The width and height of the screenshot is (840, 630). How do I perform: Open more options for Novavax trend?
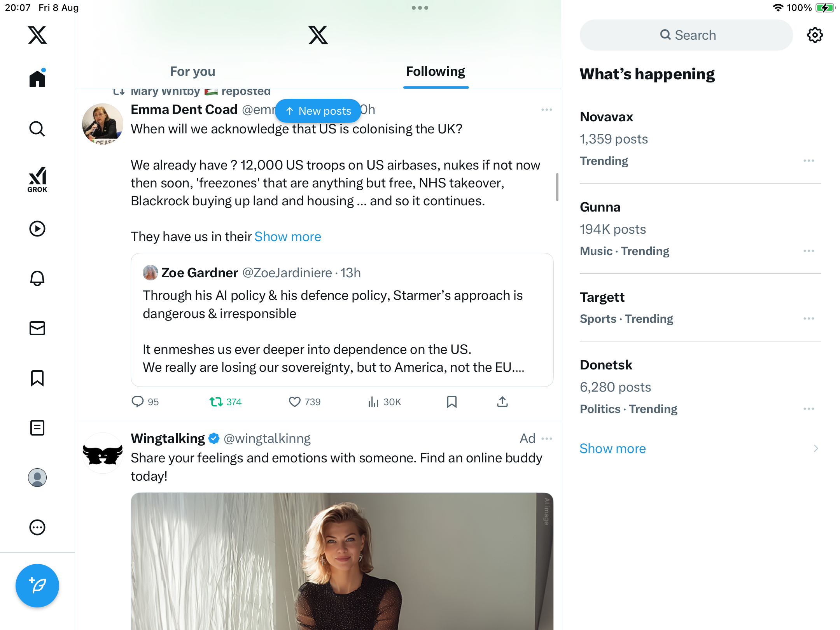click(x=808, y=161)
